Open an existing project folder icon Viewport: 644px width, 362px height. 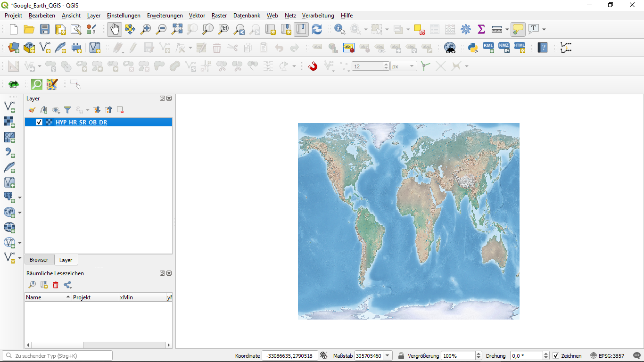coord(29,29)
